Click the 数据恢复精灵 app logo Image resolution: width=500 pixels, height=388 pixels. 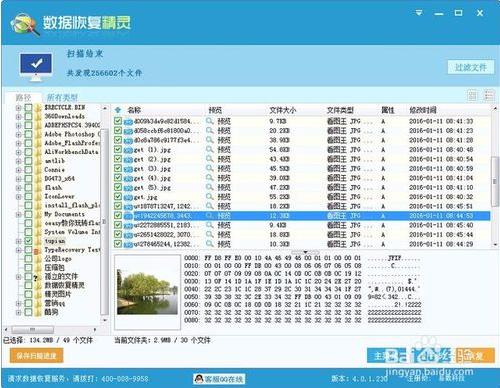point(24,24)
